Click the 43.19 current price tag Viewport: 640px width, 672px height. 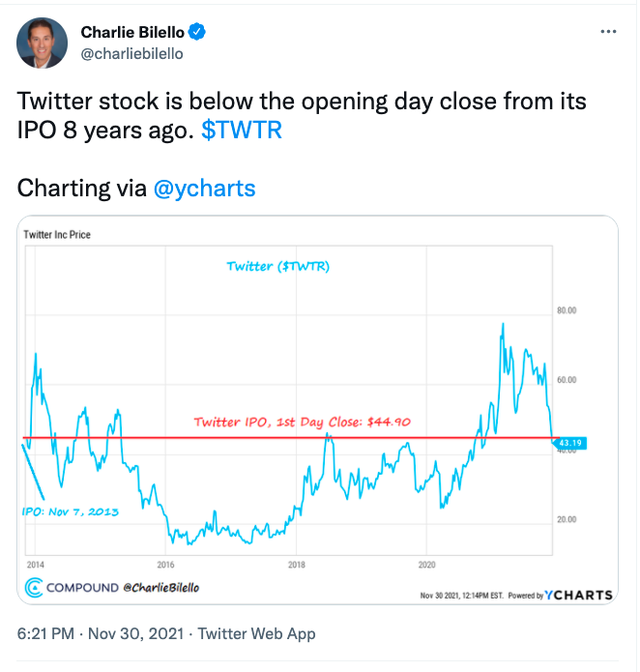click(x=567, y=443)
